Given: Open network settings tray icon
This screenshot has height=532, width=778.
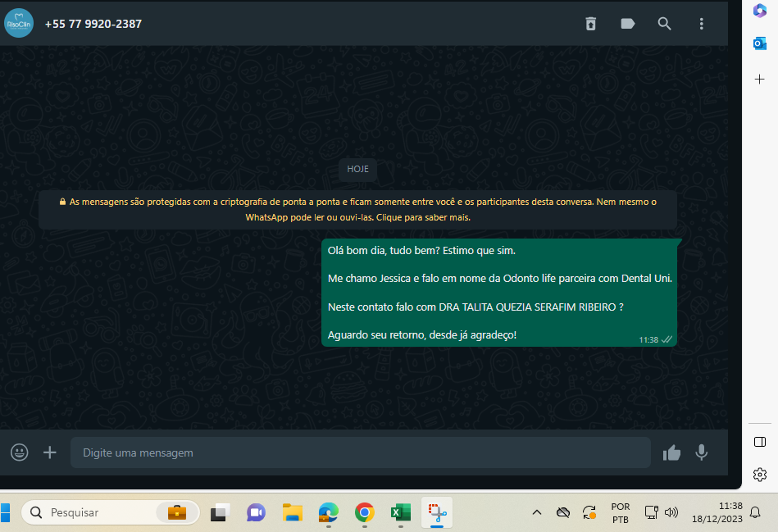Looking at the screenshot, I should coord(652,512).
